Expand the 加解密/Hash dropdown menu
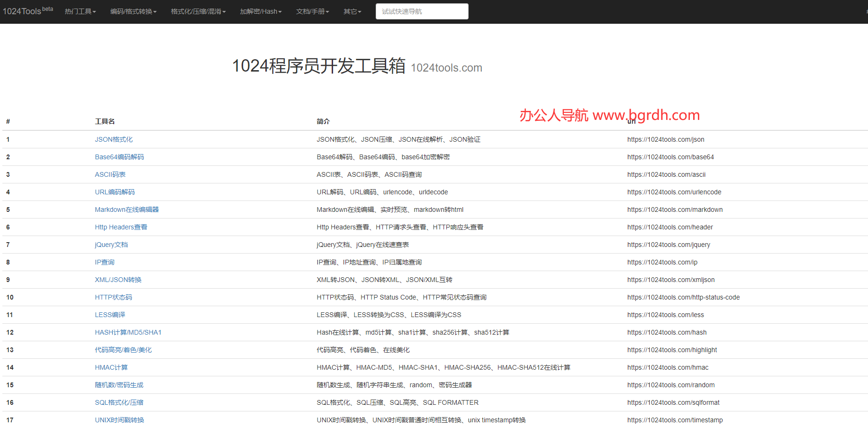Screen dimensions: 868x428 pyautogui.click(x=261, y=11)
